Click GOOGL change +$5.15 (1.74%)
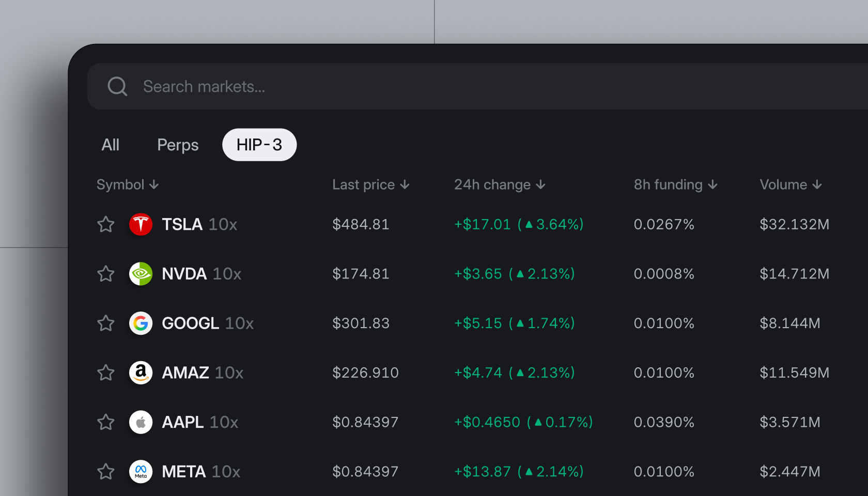 (515, 323)
